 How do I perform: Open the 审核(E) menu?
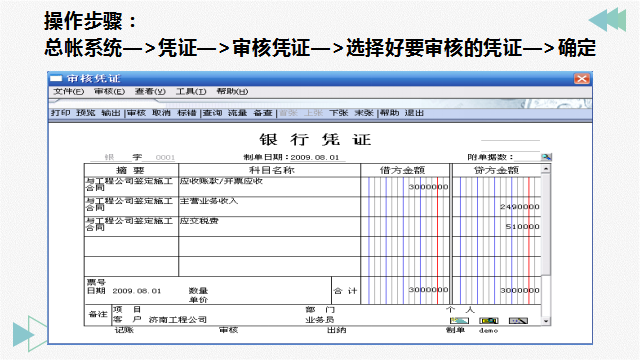(x=109, y=91)
